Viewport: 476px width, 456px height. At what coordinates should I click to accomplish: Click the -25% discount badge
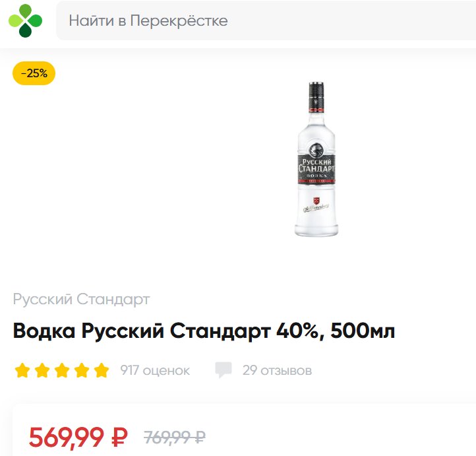[34, 73]
